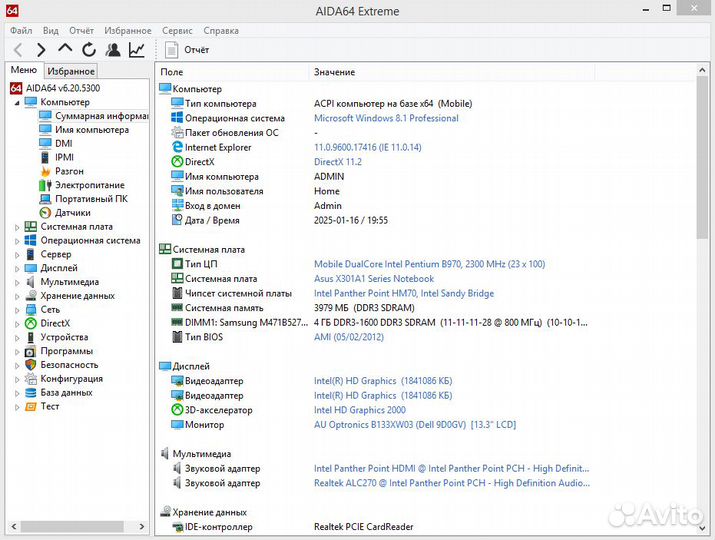Open the user profile toolbar icon

click(x=113, y=50)
